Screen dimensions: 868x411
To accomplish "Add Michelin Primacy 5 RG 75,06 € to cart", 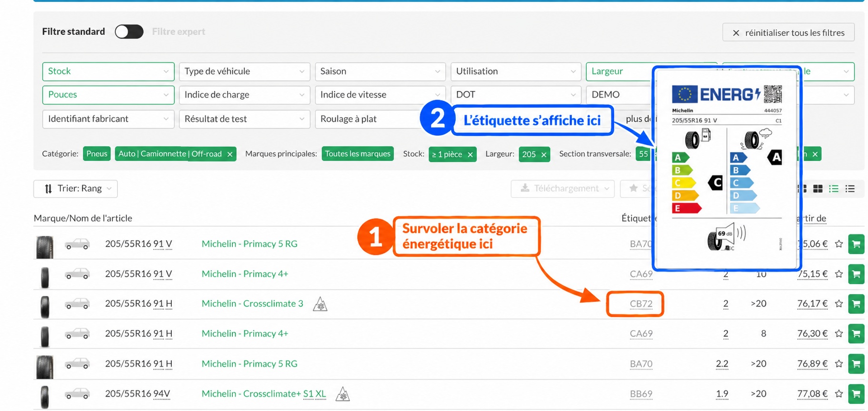I will click(856, 244).
